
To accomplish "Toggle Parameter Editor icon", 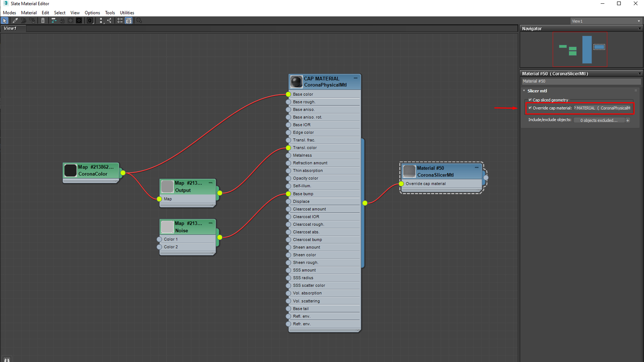I will [x=129, y=21].
